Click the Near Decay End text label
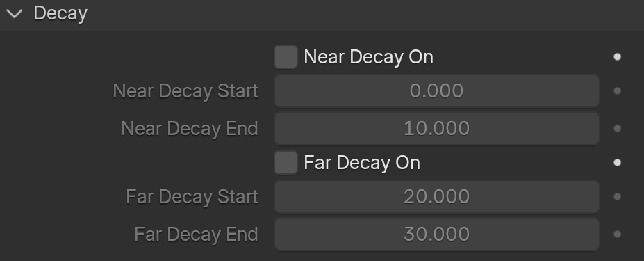644x261 pixels. pyautogui.click(x=190, y=129)
